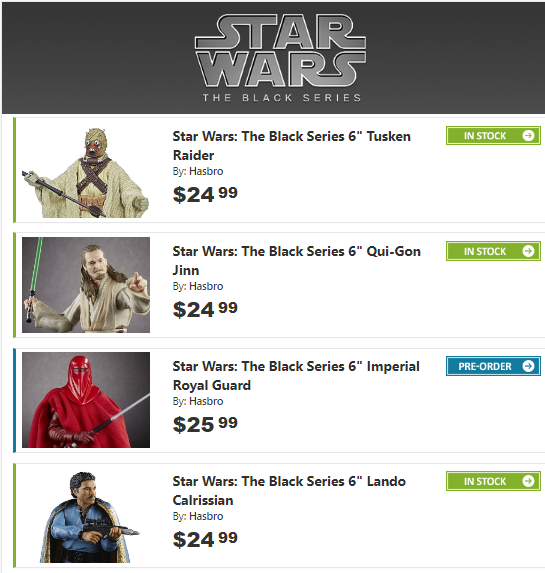Viewport: 545px width, 573px height.
Task: Open the Qui-Gon Jinn figure thumbnail
Action: click(86, 285)
